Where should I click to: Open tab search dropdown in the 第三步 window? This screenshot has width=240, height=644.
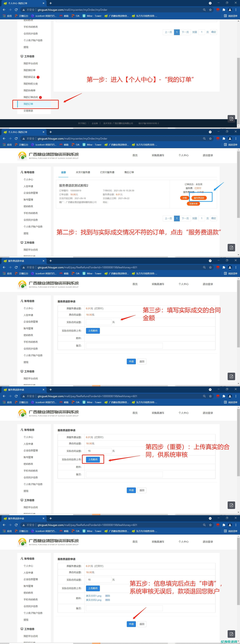point(210,261)
